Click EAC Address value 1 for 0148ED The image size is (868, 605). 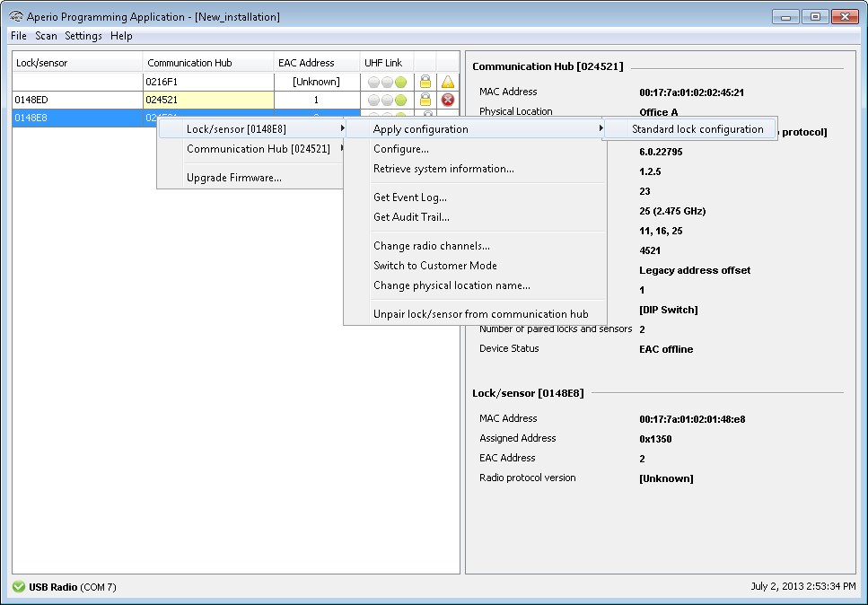tap(317, 100)
